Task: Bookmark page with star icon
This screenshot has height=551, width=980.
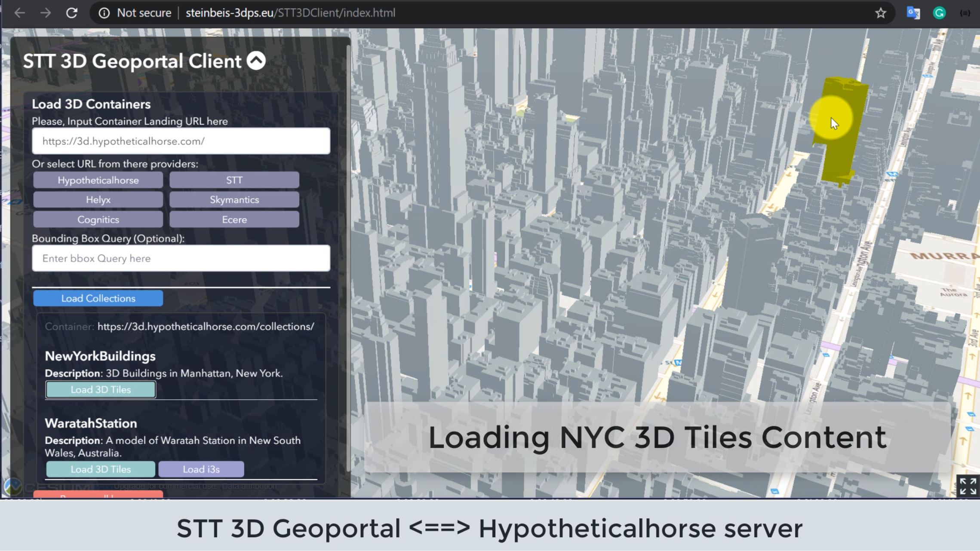Action: (x=881, y=13)
